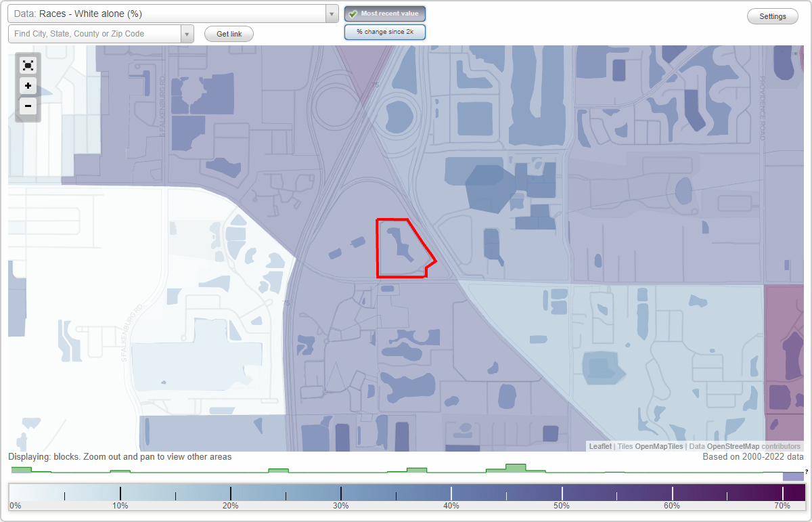The width and height of the screenshot is (812, 522).
Task: Click the Find City, State, County or Zip Code field
Action: [95, 34]
